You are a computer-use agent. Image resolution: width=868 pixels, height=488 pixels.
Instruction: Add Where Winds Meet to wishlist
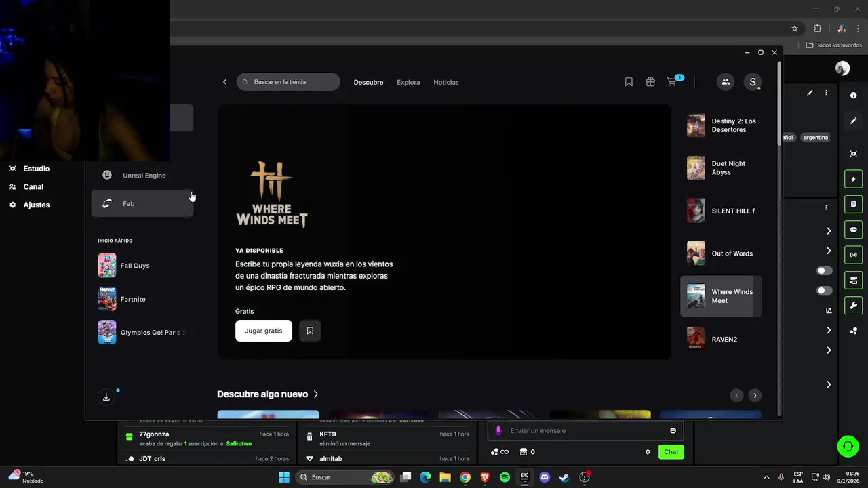(x=310, y=331)
